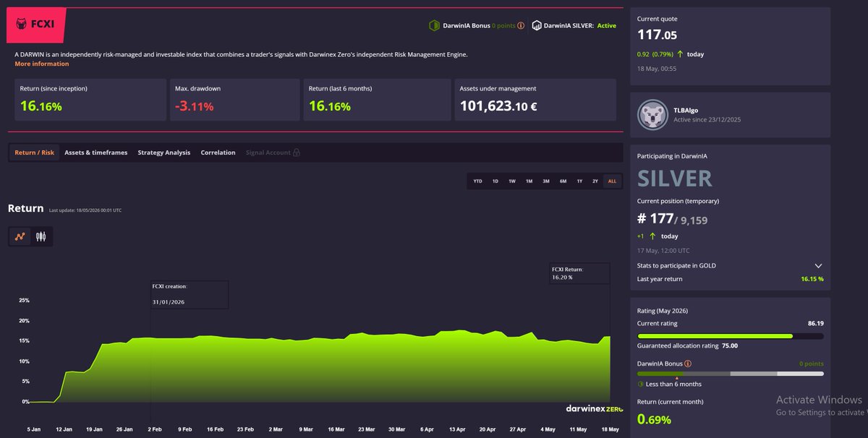The height and width of the screenshot is (438, 868).
Task: Click green up arrow beside 0.92 quote change
Action: pyautogui.click(x=680, y=54)
